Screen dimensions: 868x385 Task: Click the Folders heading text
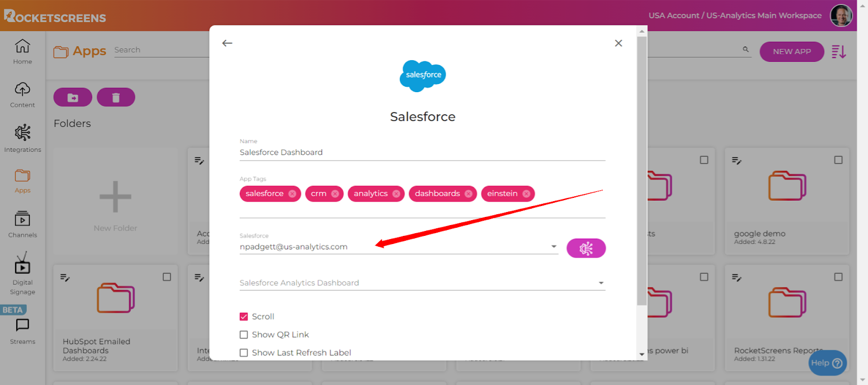click(x=72, y=124)
